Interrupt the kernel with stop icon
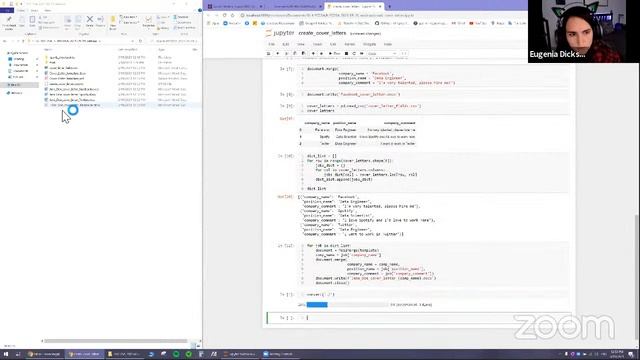The height and width of the screenshot is (360, 640). tap(346, 53)
